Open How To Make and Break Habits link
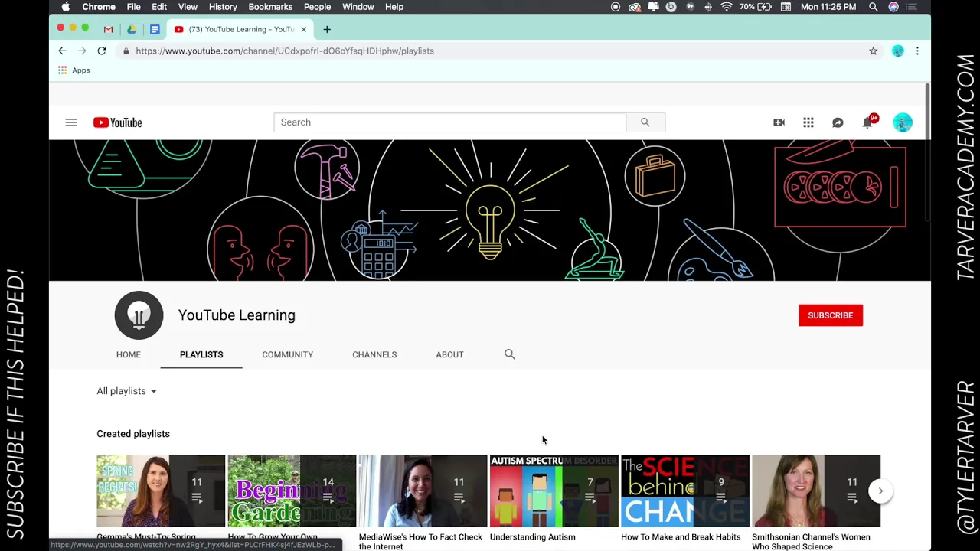 coord(681,537)
